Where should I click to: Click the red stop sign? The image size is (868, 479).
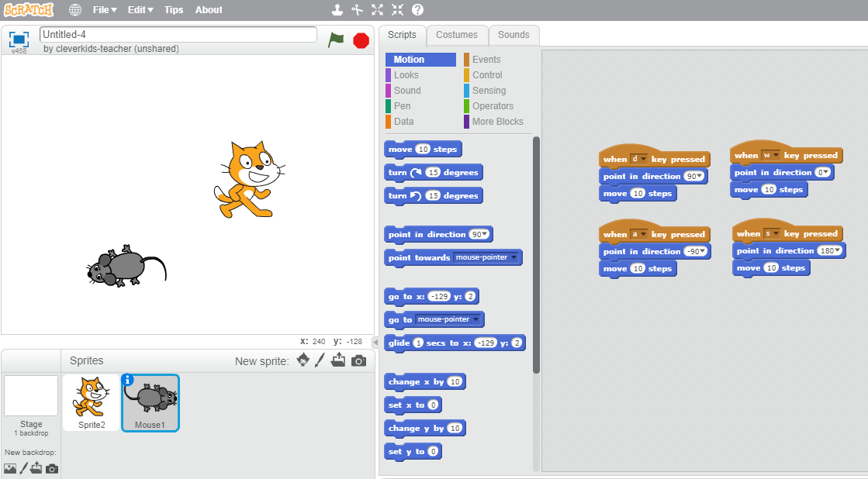point(361,40)
